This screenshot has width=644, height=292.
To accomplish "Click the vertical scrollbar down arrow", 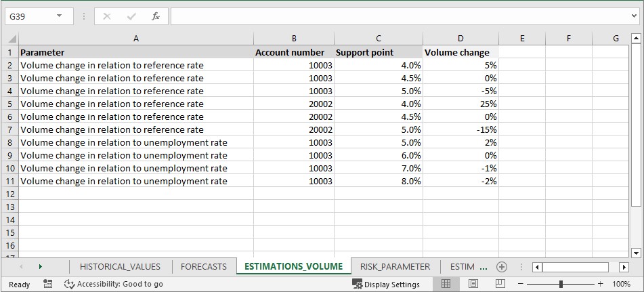I will (636, 253).
